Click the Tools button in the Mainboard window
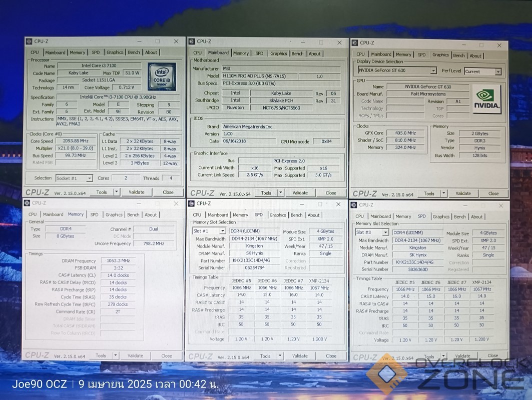532x400 pixels. [x=266, y=192]
